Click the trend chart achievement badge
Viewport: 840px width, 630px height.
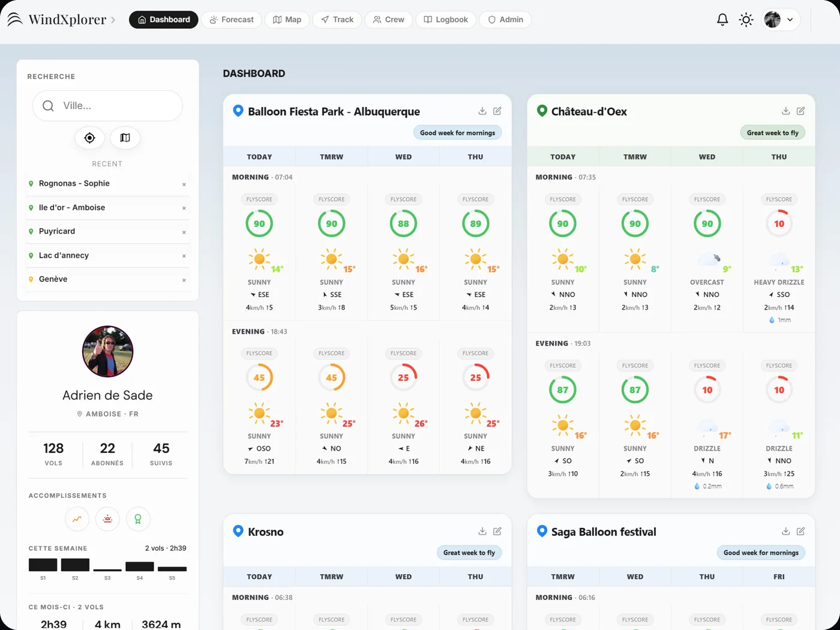(x=77, y=519)
